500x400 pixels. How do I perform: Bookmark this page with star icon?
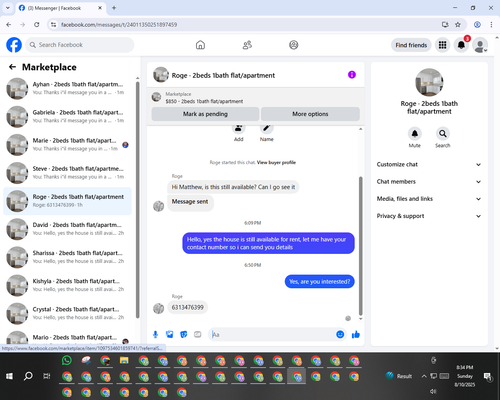pos(458,24)
